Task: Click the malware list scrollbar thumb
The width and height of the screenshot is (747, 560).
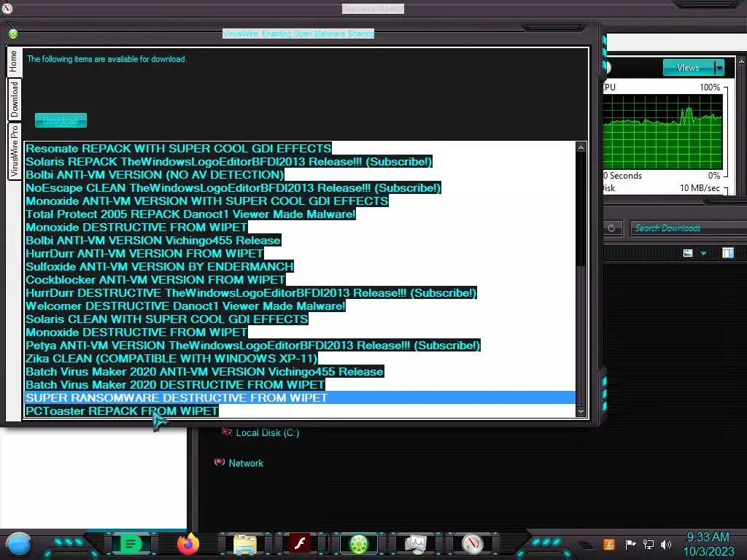Action: [581, 209]
